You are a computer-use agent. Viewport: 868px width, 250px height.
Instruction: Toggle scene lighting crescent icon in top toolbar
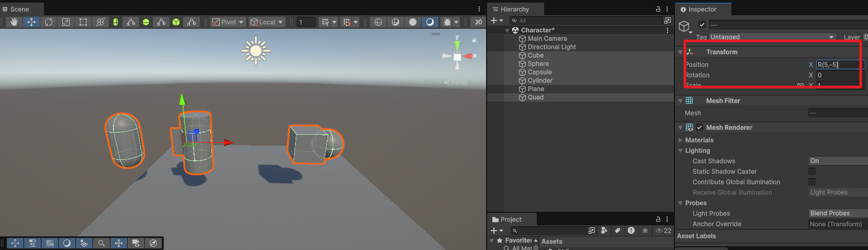(430, 22)
